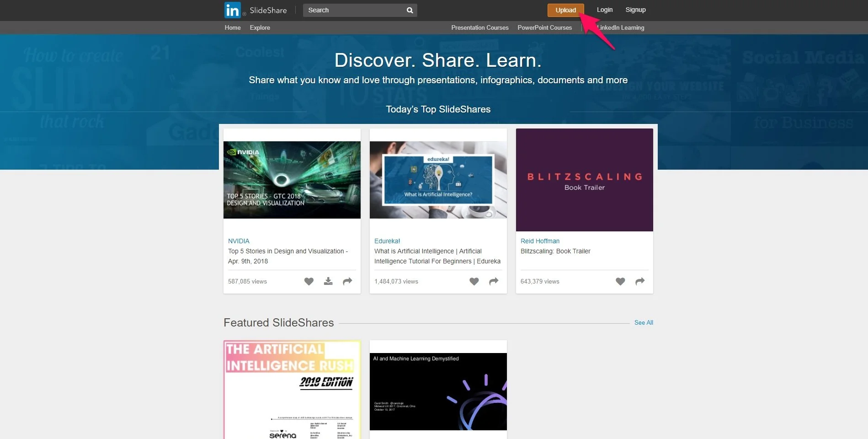Open the Explore menu item
Image resolution: width=868 pixels, height=439 pixels.
(x=260, y=27)
